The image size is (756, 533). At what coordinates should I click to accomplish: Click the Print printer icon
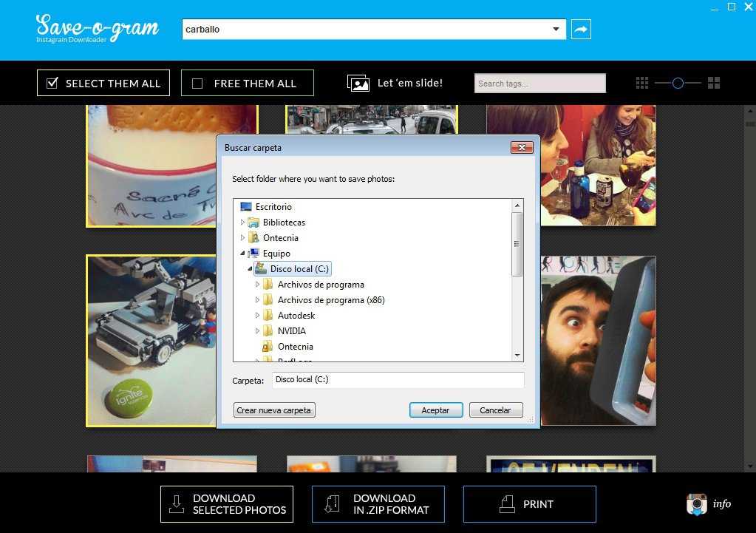(x=507, y=504)
